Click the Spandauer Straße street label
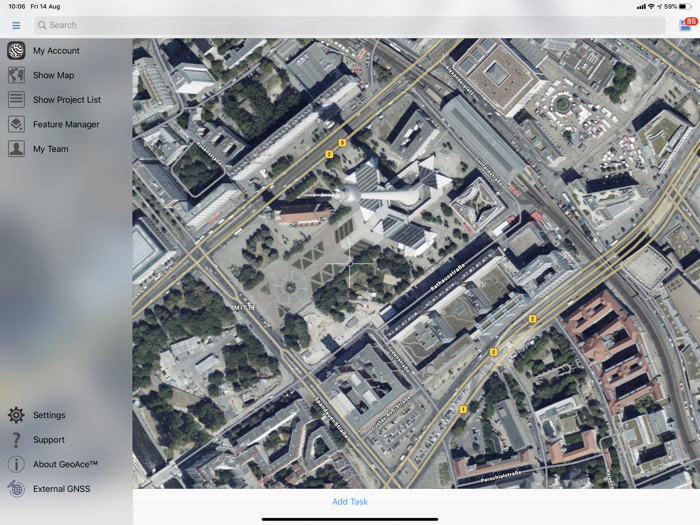 click(331, 418)
